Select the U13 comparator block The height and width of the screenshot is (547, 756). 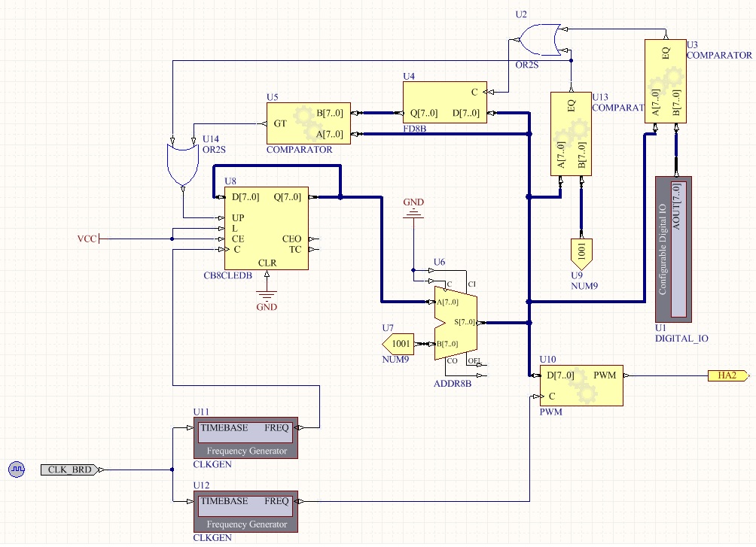coord(570,134)
